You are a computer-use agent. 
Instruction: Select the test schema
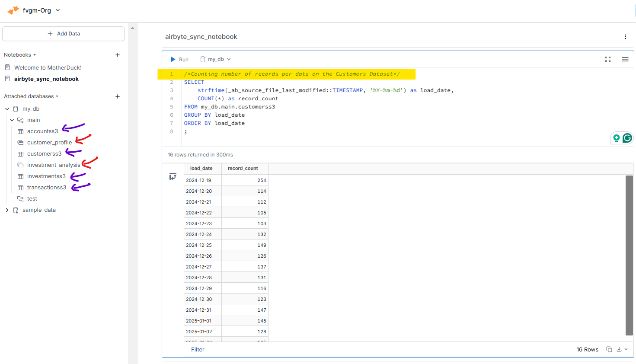pyautogui.click(x=32, y=199)
